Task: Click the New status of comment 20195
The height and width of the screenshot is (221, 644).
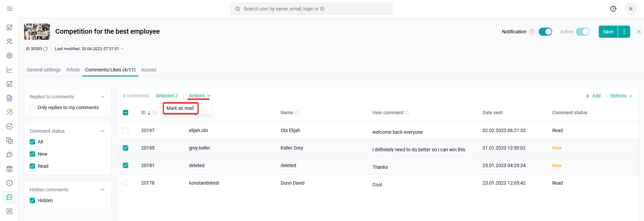Action: 557,148
